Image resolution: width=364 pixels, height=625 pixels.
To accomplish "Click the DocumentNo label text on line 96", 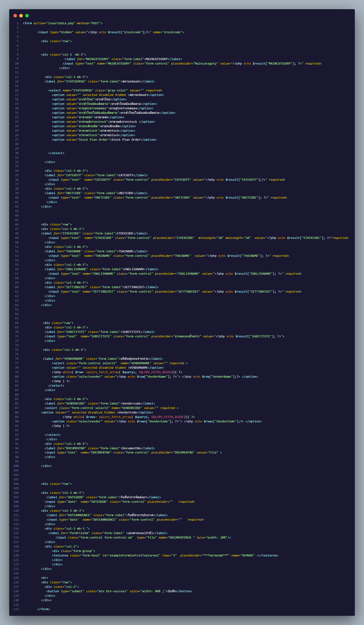I will tap(131, 448).
